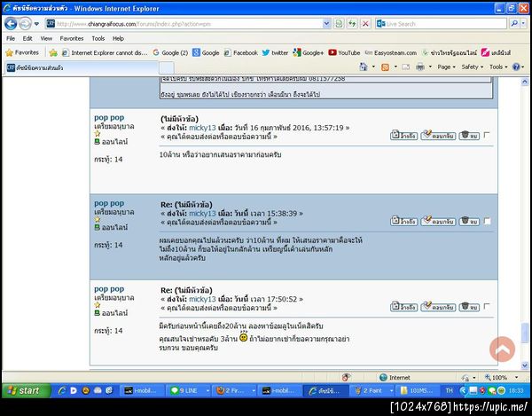The height and width of the screenshot is (416, 532).
Task: Click the Add to Favorites Bar icon
Action: pyautogui.click(x=53, y=52)
